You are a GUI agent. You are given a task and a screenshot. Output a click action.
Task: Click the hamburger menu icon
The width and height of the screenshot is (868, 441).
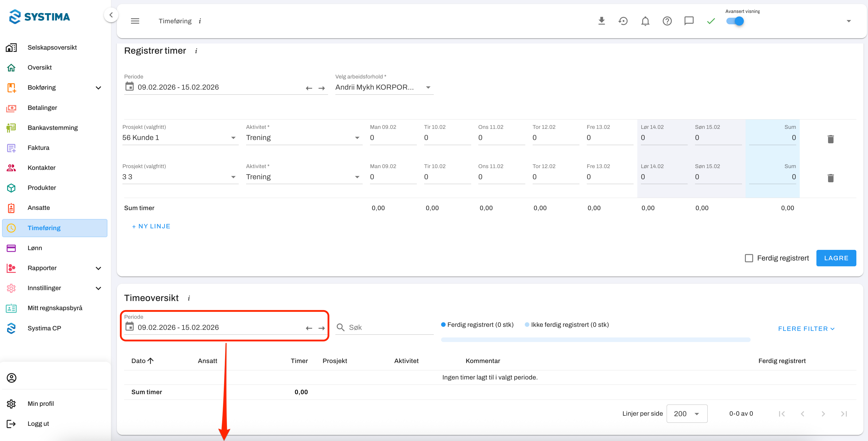tap(135, 21)
